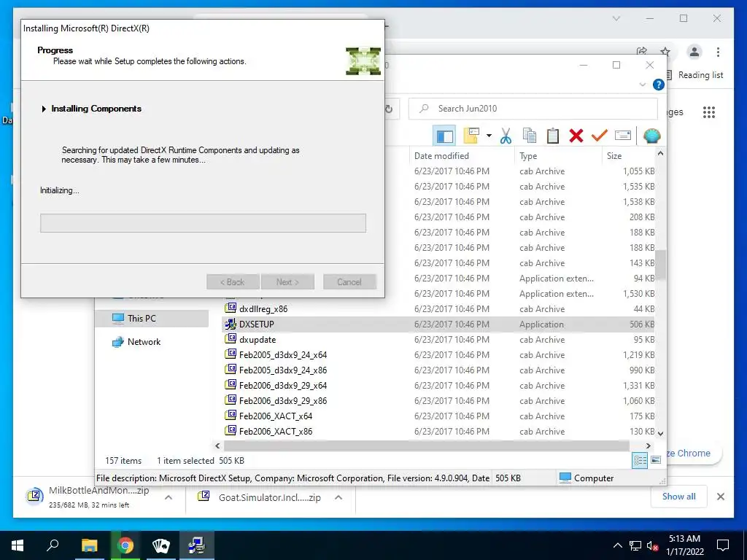Sort by the Size column header
The width and height of the screenshot is (747, 560).
(x=628, y=156)
